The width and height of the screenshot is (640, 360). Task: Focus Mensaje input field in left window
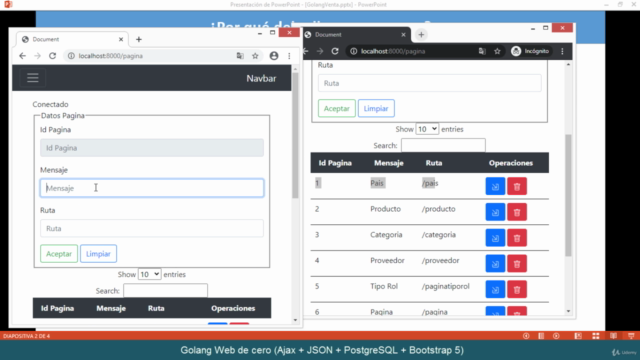coord(152,188)
